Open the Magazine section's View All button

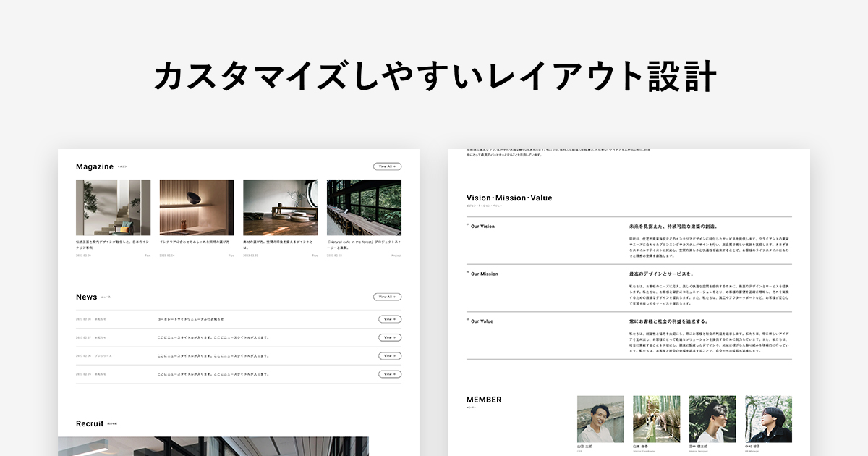387,166
